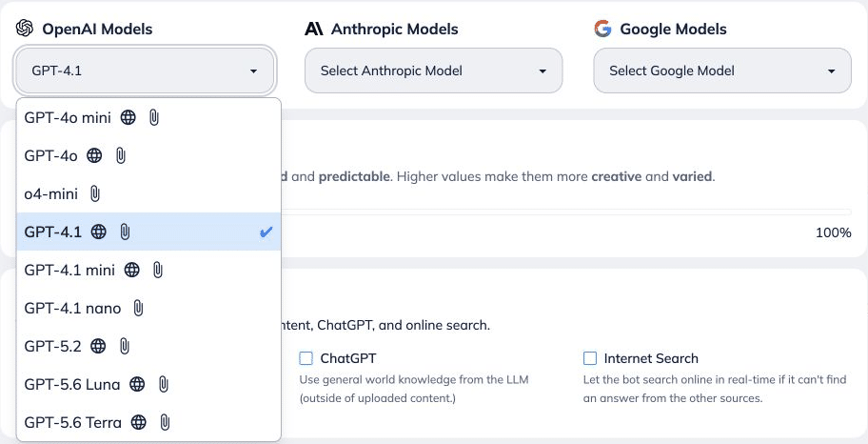Click the Internet Search label text
This screenshot has height=444, width=868.
(651, 358)
